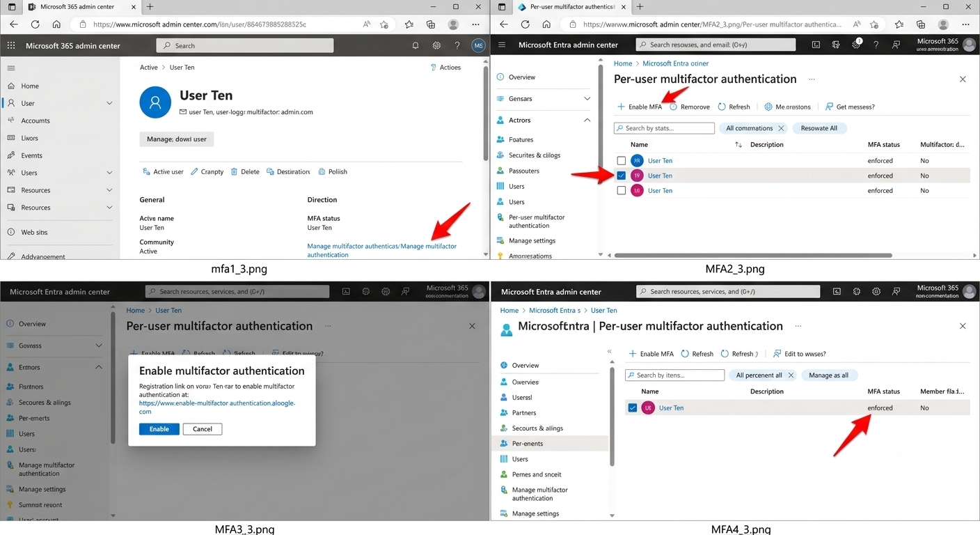This screenshot has width=980, height=535.
Task: Click horizontal scrollbar under MFA2_3 user list
Action: tap(753, 255)
